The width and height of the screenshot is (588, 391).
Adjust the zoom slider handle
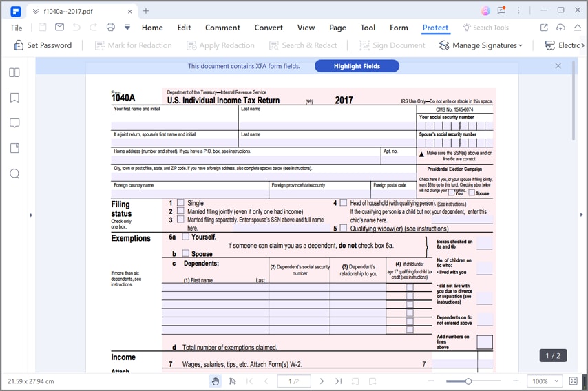coord(468,381)
